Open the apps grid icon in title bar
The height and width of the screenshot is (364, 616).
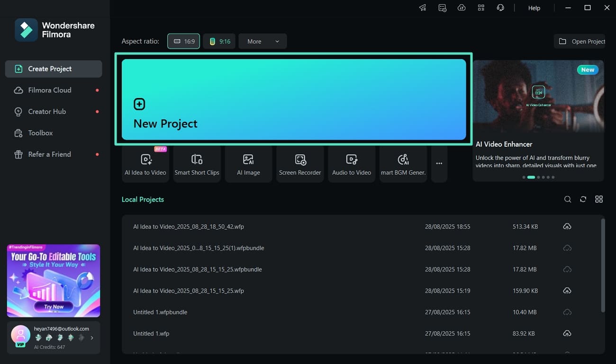481,8
